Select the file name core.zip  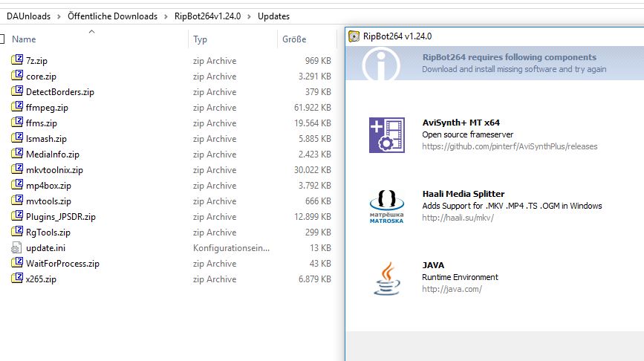point(41,77)
